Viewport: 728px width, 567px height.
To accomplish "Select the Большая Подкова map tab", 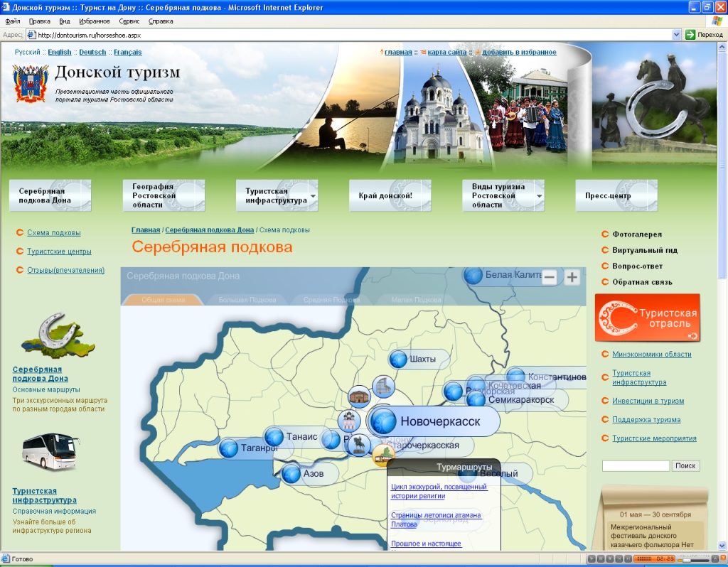I will coord(247,300).
